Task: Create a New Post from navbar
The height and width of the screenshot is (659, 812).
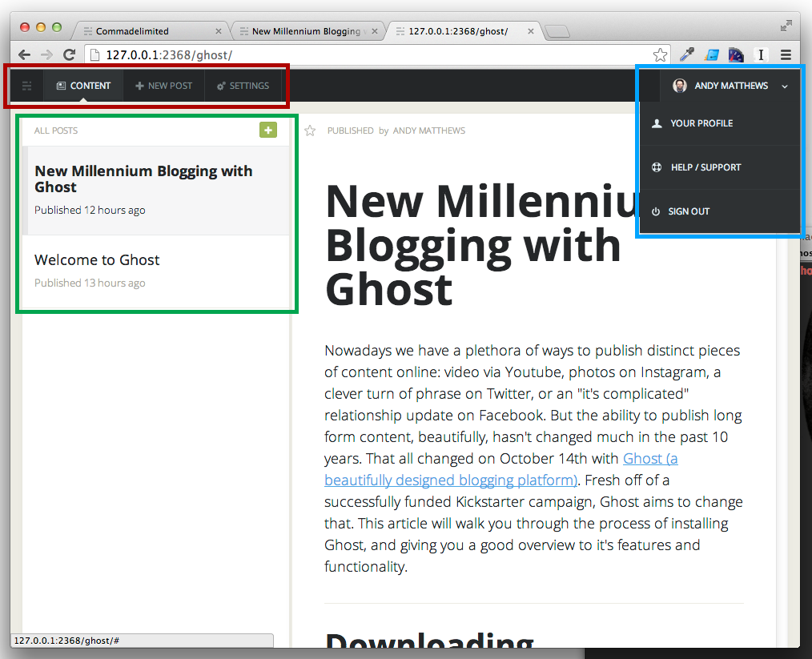Action: click(163, 86)
